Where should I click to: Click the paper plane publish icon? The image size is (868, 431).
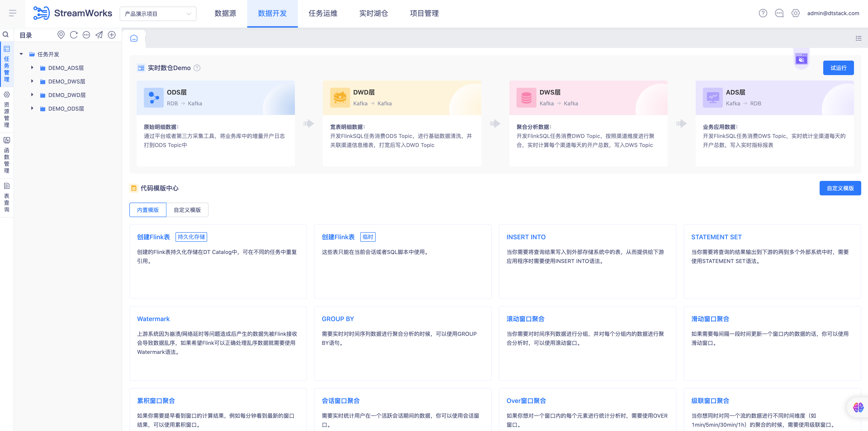pos(99,35)
